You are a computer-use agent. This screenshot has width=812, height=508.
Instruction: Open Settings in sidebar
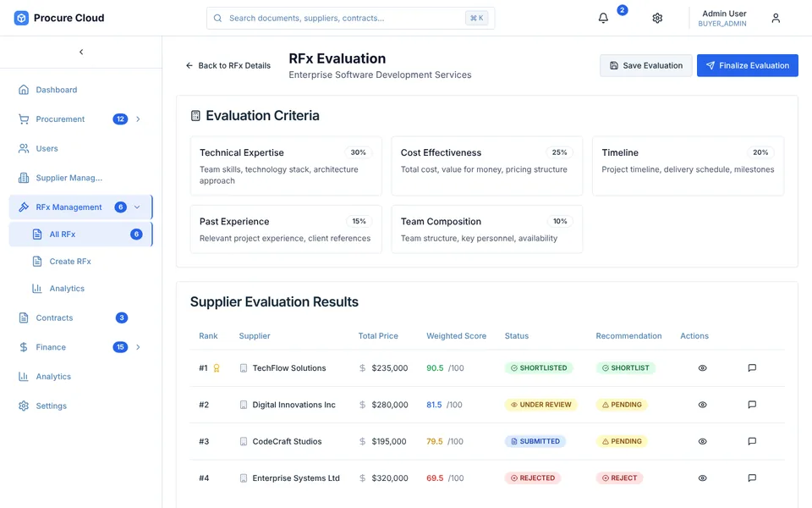[81, 406]
